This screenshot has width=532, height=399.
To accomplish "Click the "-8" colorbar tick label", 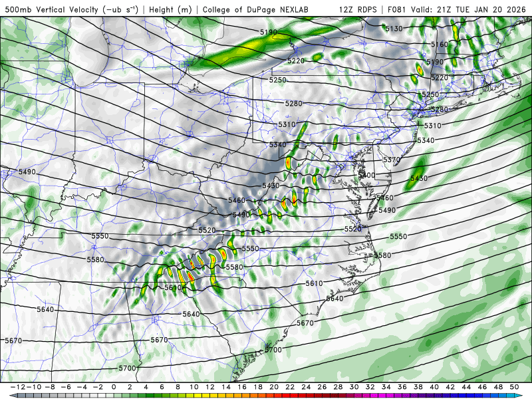I will [x=51, y=387].
